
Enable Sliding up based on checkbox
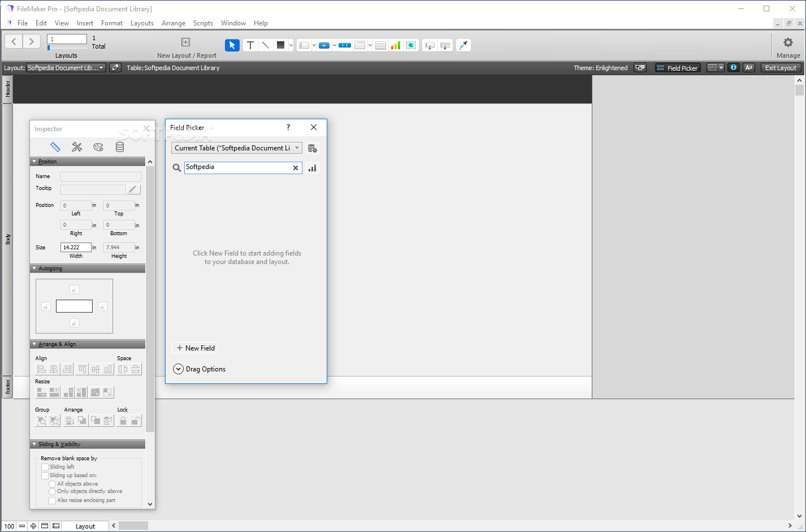(x=45, y=475)
